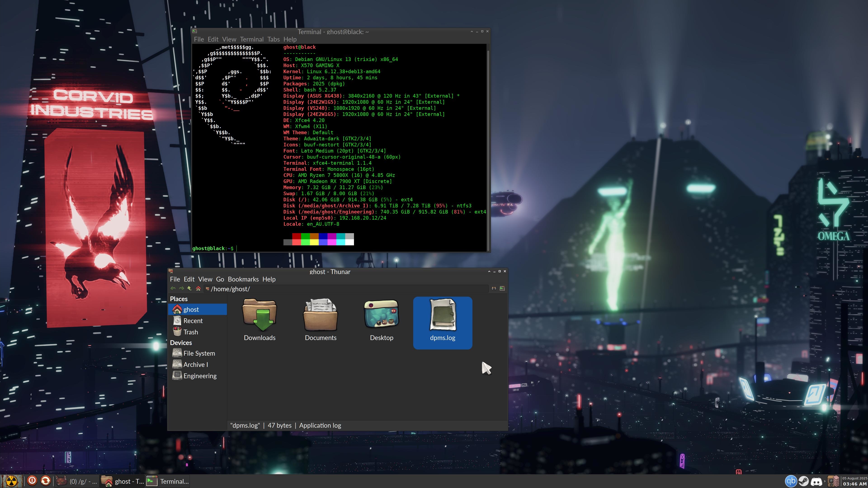Screen dimensions: 868x488
Task: Click the blue color block in fastfetch palette
Action: pos(323,236)
